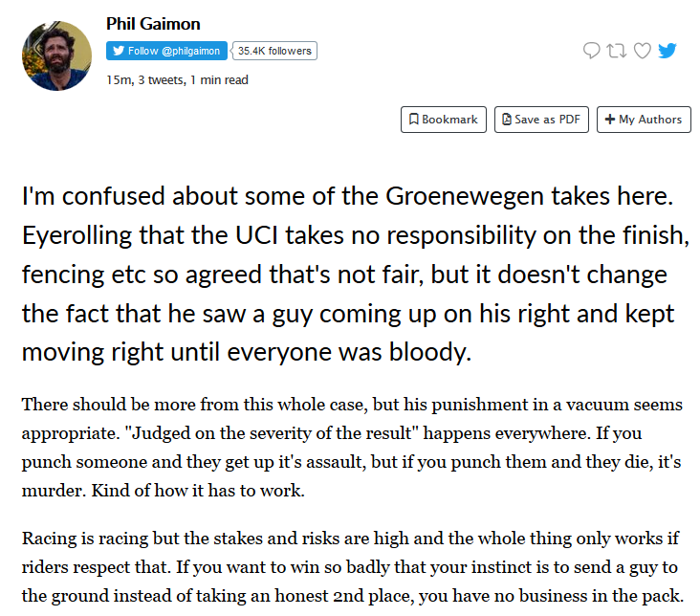Open the My Authors button
This screenshot has width=700, height=616.
pos(644,120)
